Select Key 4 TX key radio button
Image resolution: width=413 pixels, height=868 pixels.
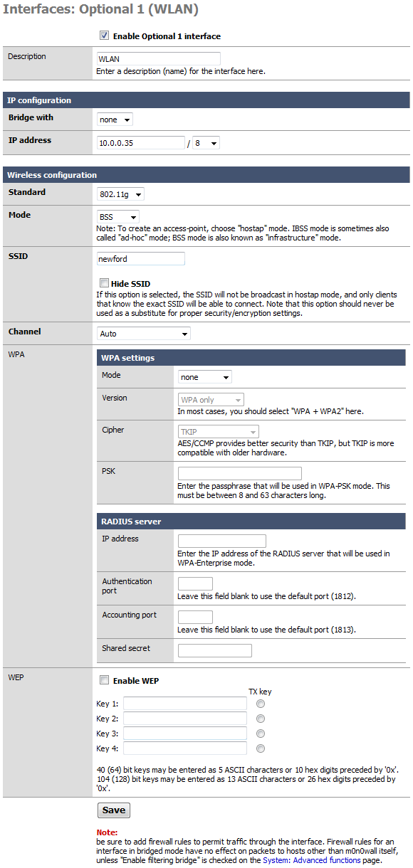[261, 748]
